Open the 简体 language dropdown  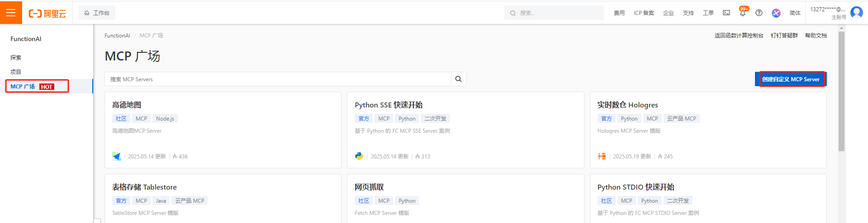pyautogui.click(x=795, y=13)
